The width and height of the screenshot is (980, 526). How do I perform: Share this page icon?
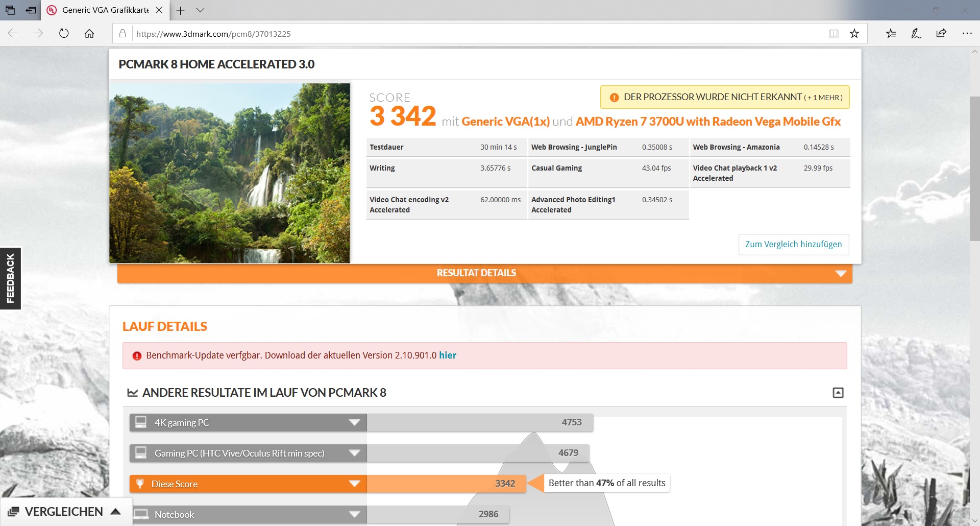click(x=941, y=34)
